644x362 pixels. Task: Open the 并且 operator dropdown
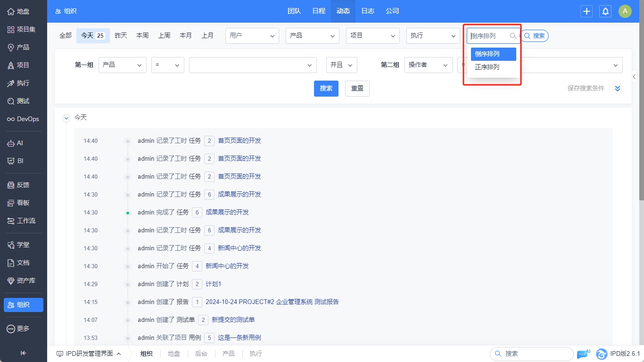(x=341, y=65)
